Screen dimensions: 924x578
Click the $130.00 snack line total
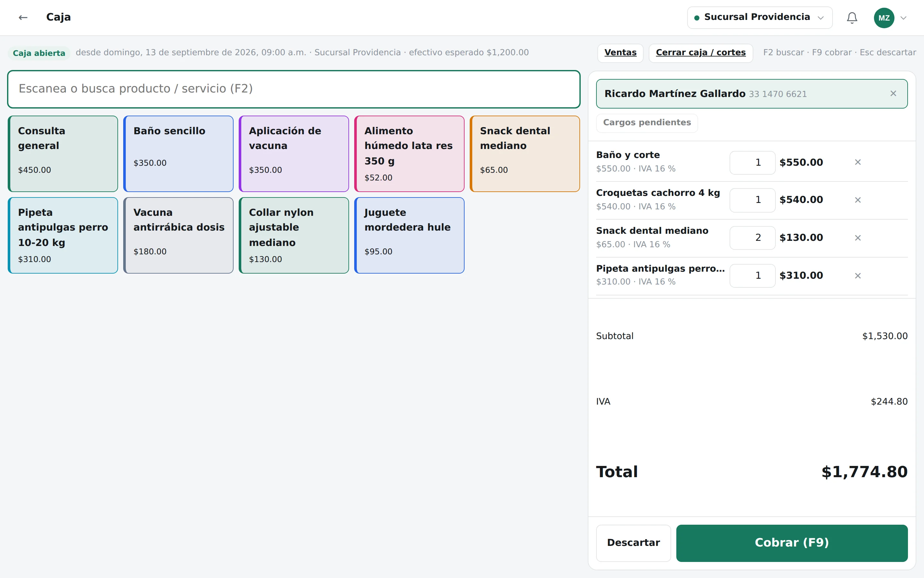801,238
